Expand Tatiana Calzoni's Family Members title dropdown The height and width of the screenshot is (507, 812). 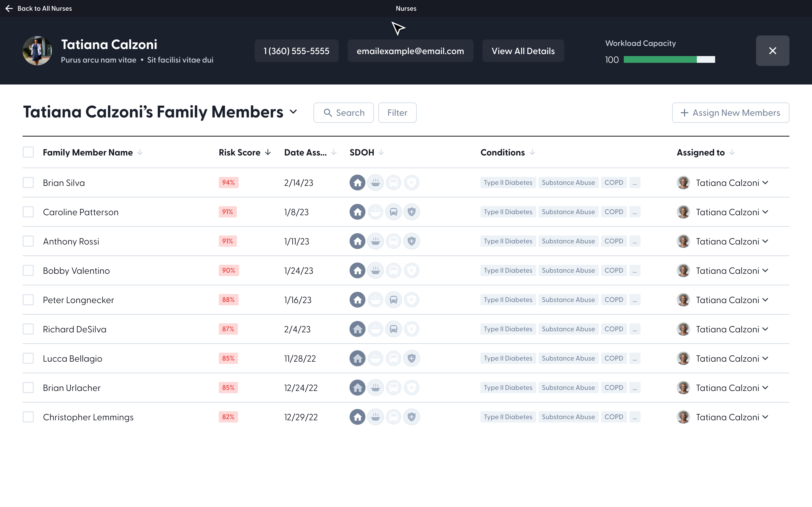point(293,112)
